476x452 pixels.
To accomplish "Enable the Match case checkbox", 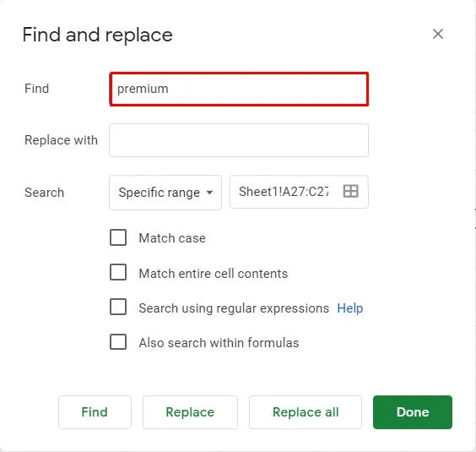I will 118,237.
